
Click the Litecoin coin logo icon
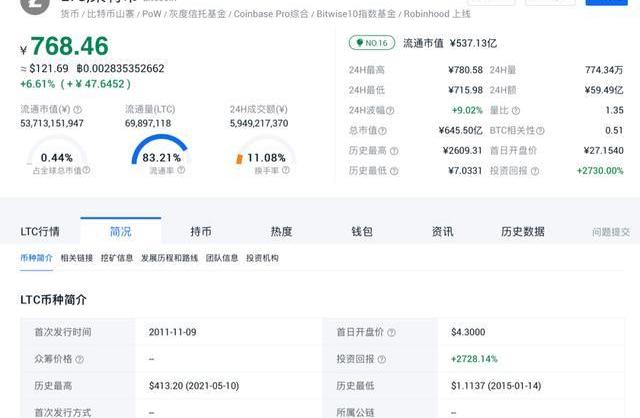35,4
